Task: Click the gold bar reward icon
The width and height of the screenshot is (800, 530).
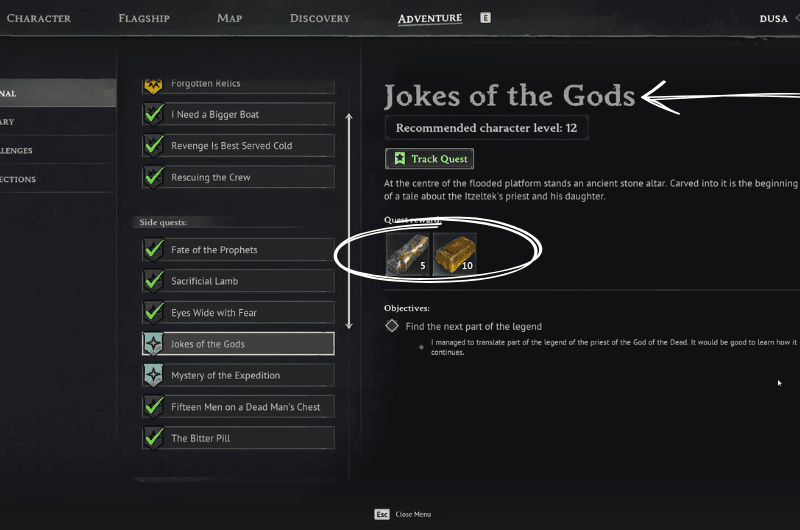Action: (454, 254)
